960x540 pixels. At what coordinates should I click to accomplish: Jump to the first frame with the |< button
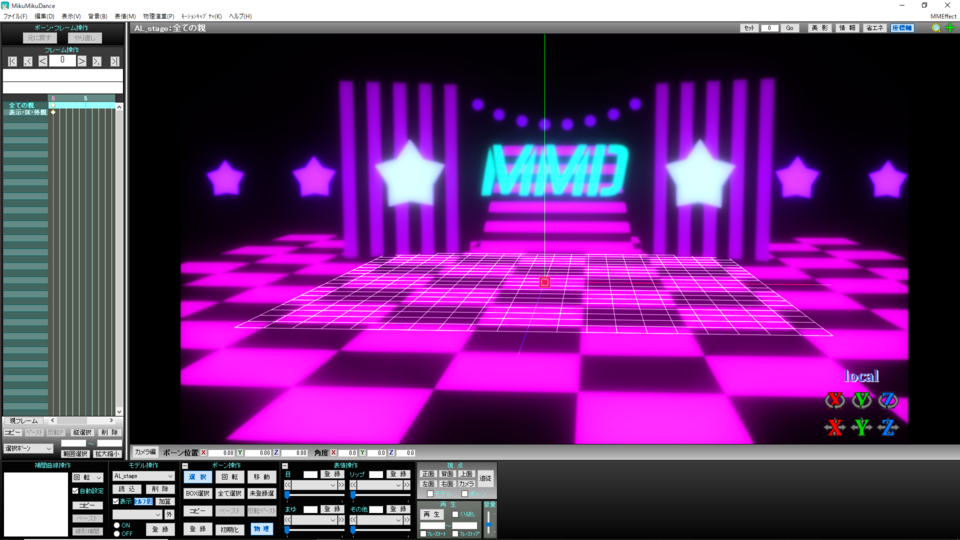coord(12,61)
